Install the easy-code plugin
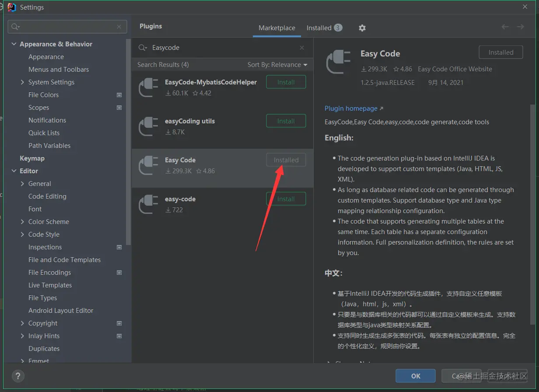Viewport: 539px width, 392px height. click(x=286, y=199)
